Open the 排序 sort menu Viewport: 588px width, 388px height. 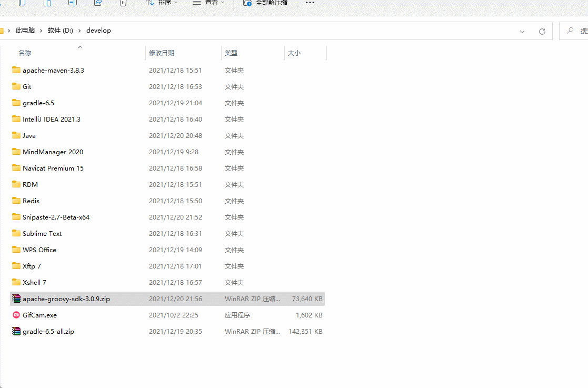coord(162,3)
